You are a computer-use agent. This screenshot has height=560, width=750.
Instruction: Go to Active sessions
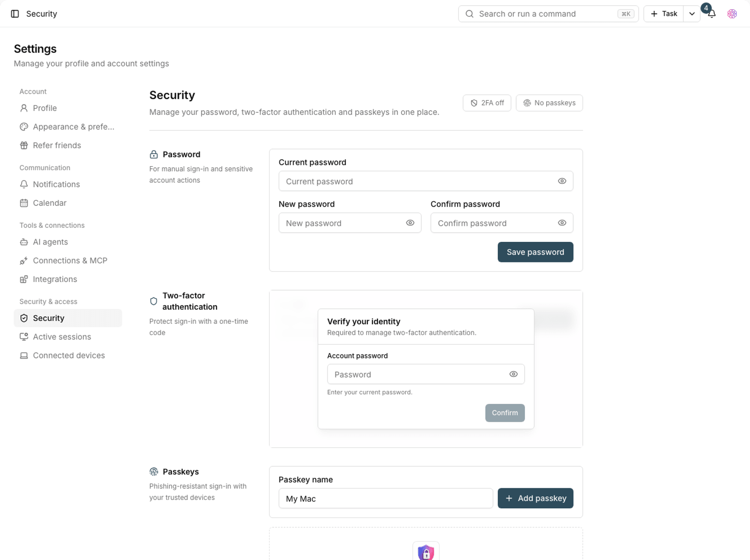68,337
